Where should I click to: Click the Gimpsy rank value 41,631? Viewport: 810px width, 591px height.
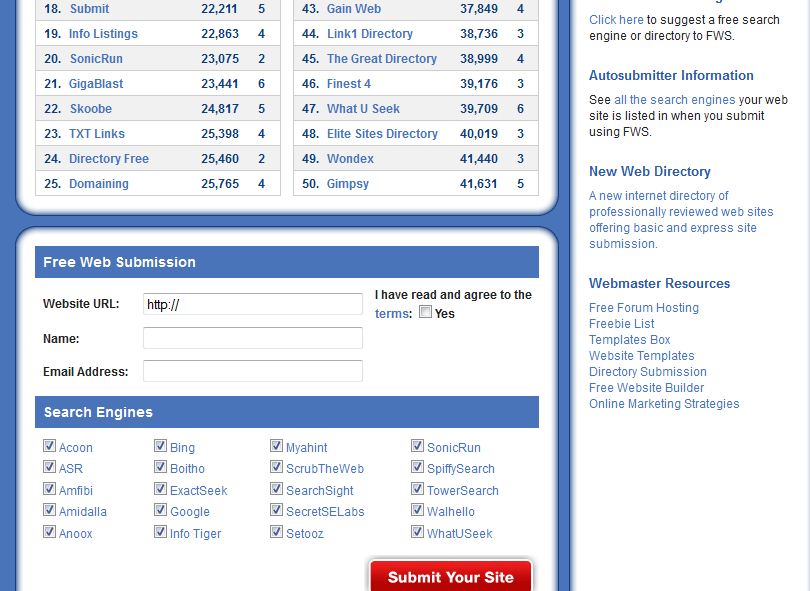478,183
